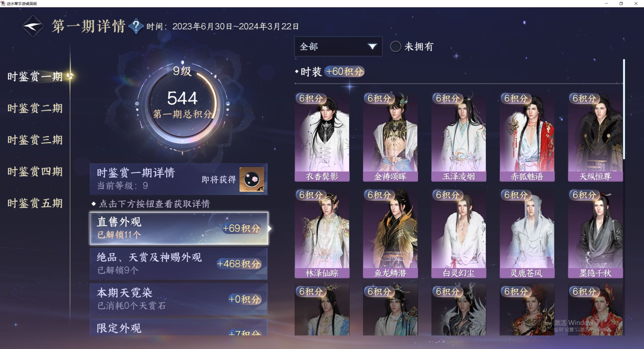Image resolution: width=644 pixels, height=349 pixels.
Task: Select the 鱼龙鳞潜 outfit thumbnail
Action: click(x=390, y=234)
